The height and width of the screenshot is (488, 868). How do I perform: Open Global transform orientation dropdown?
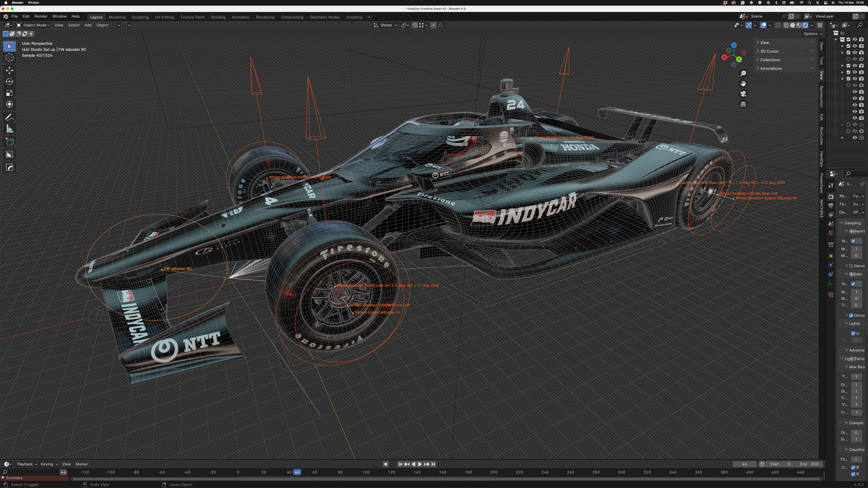point(385,25)
